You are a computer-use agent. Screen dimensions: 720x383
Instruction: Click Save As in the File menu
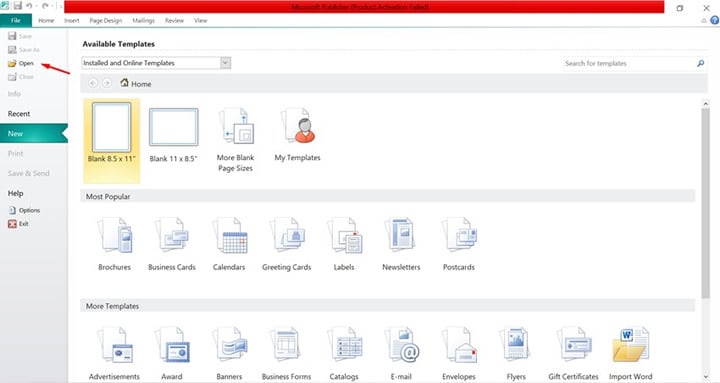(24, 50)
